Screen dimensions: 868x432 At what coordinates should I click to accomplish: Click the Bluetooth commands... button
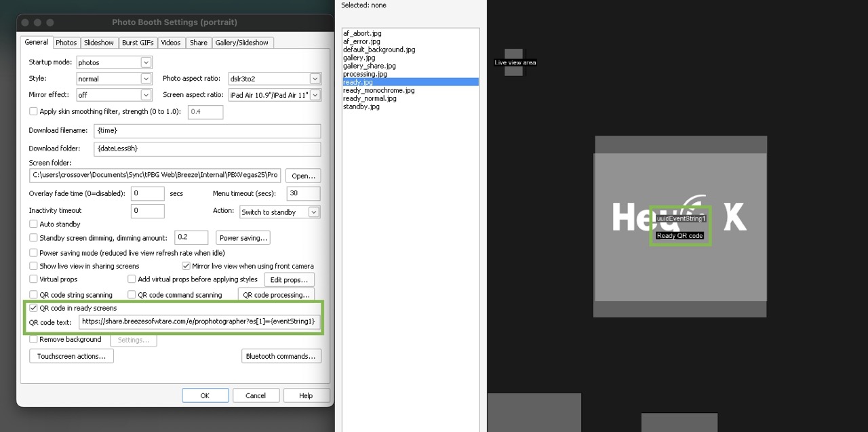coord(281,356)
